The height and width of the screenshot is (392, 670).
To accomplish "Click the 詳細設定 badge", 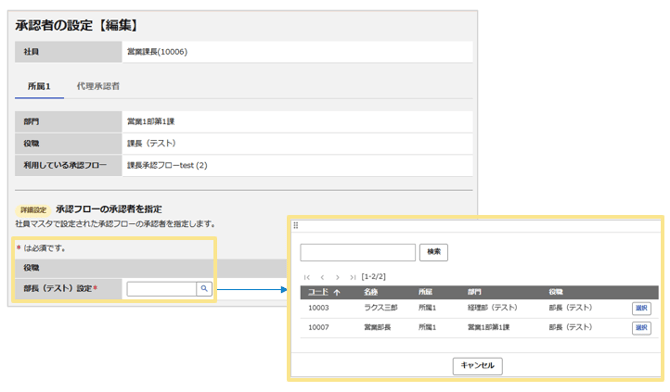I will [x=33, y=210].
